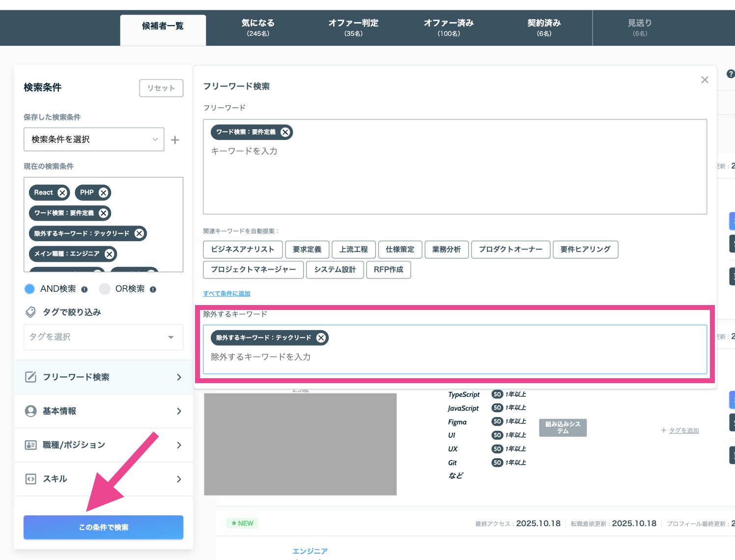Open the 検索条件を選択 dropdown
Screen dimensions: 735x560
94,140
